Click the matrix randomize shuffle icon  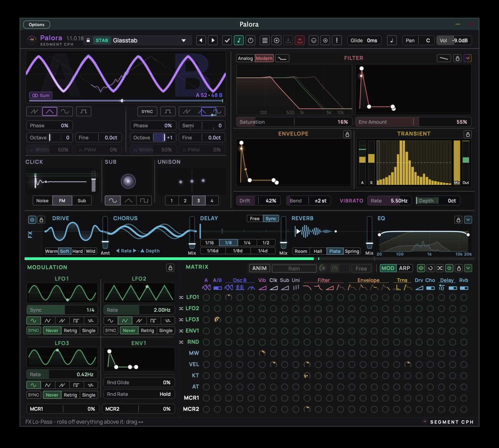coord(440,268)
